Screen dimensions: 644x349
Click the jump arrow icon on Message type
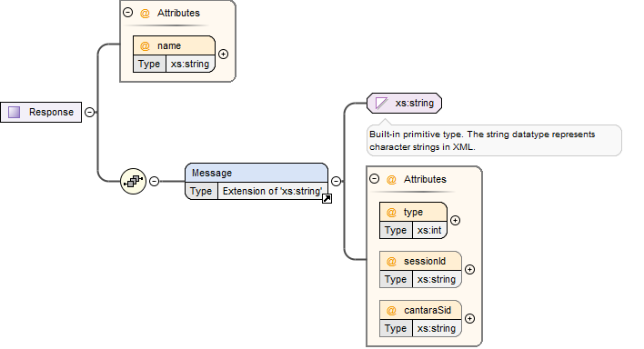[327, 199]
